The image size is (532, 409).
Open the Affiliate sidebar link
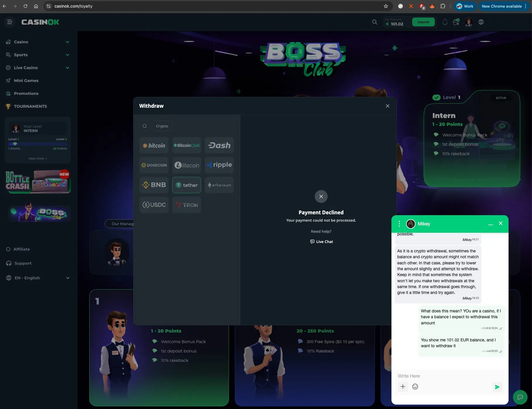[x=18, y=249]
